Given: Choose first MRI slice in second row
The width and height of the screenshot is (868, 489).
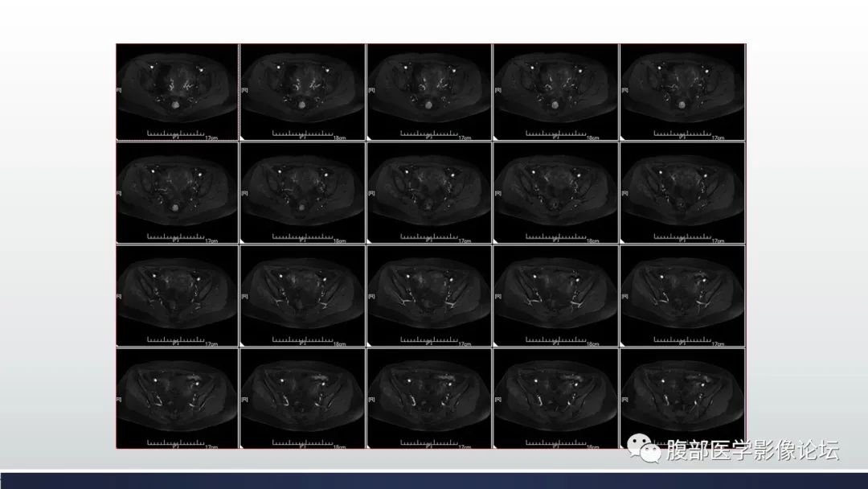Looking at the screenshot, I should pyautogui.click(x=178, y=193).
